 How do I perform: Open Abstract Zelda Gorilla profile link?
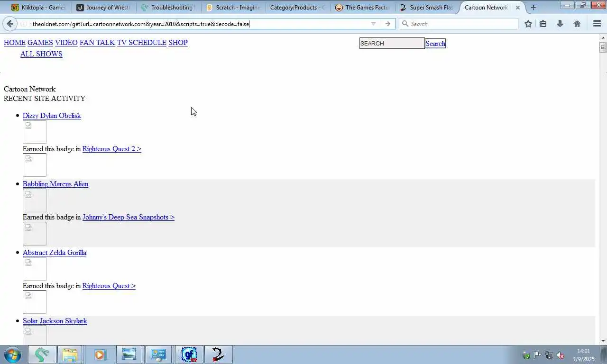click(x=55, y=253)
